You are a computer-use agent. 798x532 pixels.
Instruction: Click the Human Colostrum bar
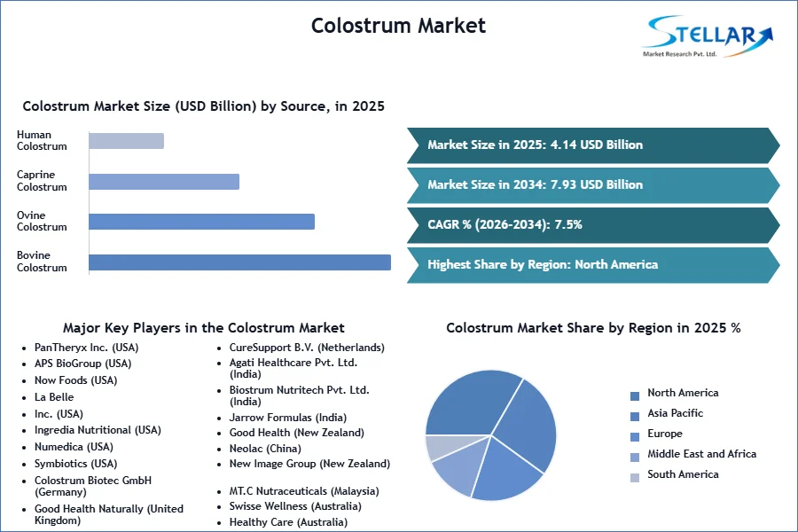(x=126, y=141)
